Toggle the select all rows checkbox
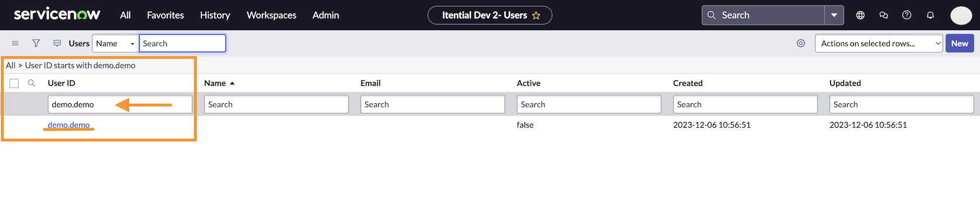The image size is (980, 213). (14, 83)
